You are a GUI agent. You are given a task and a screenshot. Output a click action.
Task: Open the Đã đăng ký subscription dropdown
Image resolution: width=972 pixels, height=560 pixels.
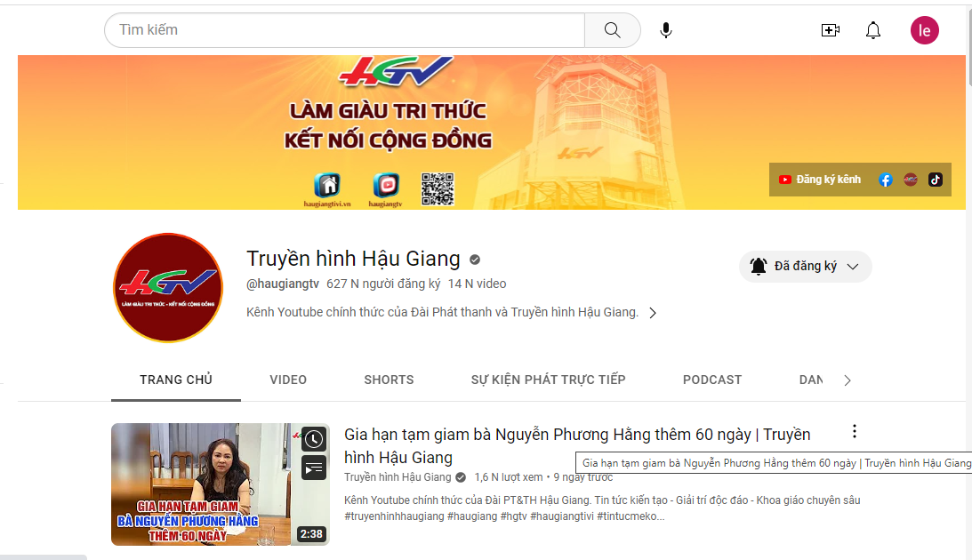pyautogui.click(x=805, y=267)
